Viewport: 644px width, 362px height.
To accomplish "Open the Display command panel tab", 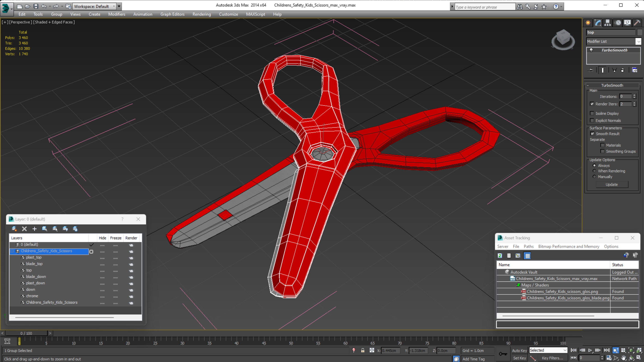I will 627,23.
